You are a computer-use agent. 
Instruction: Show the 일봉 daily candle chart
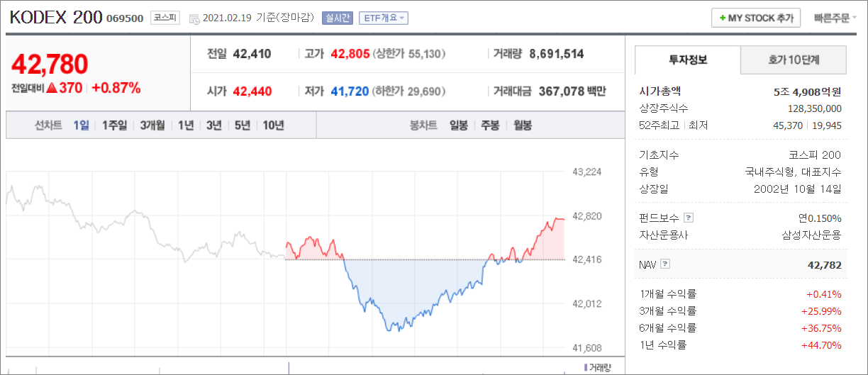(x=459, y=125)
